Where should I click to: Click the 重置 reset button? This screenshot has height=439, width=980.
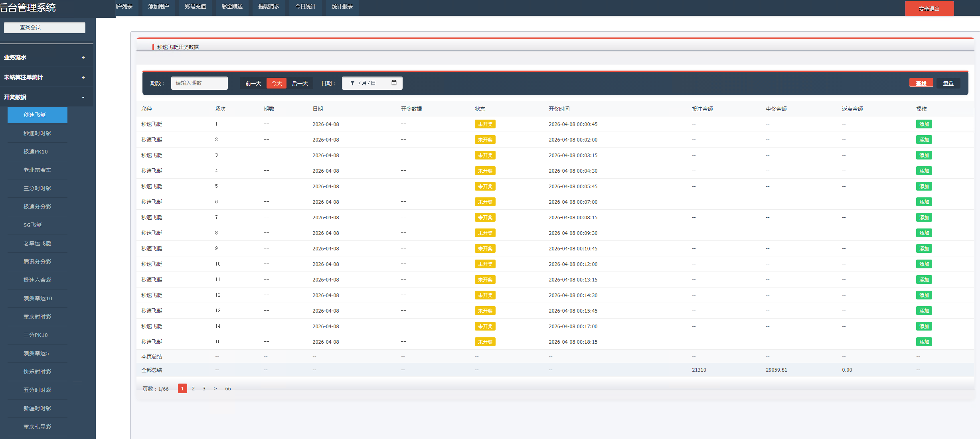point(948,83)
